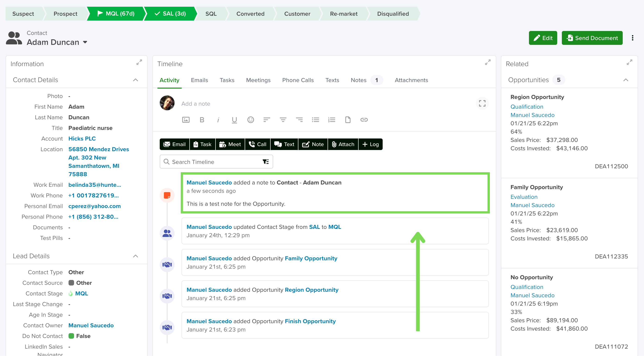The width and height of the screenshot is (644, 356).
Task: Select the Activity tab
Action: pos(169,80)
